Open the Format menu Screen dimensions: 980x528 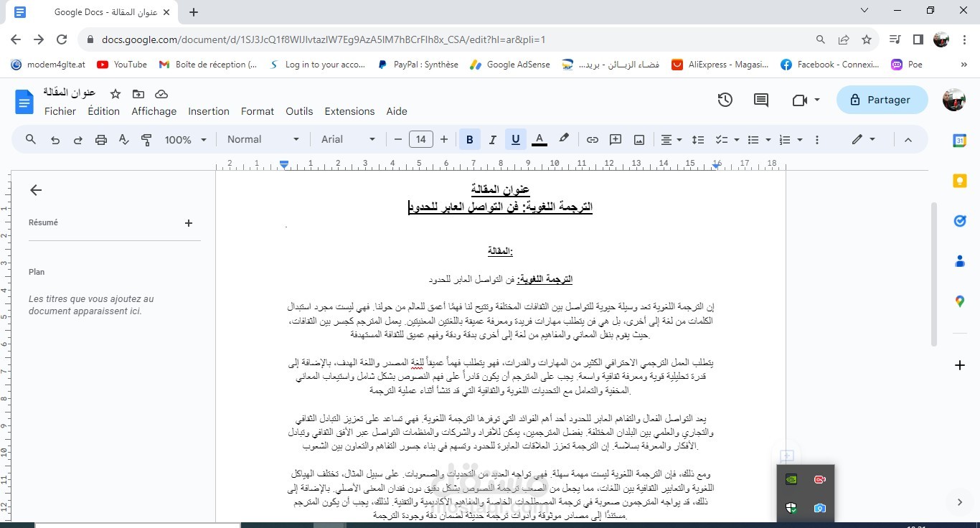point(258,111)
